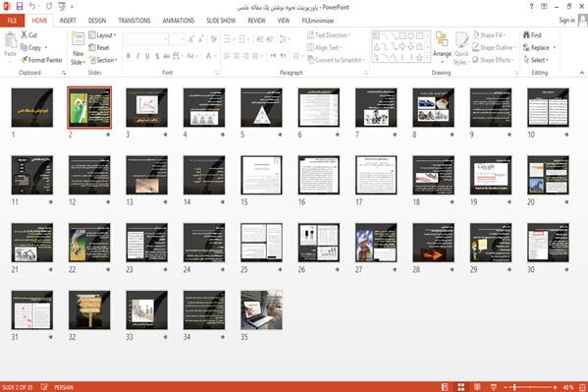Select slide 28 orange arrow thumbnail

(433, 243)
